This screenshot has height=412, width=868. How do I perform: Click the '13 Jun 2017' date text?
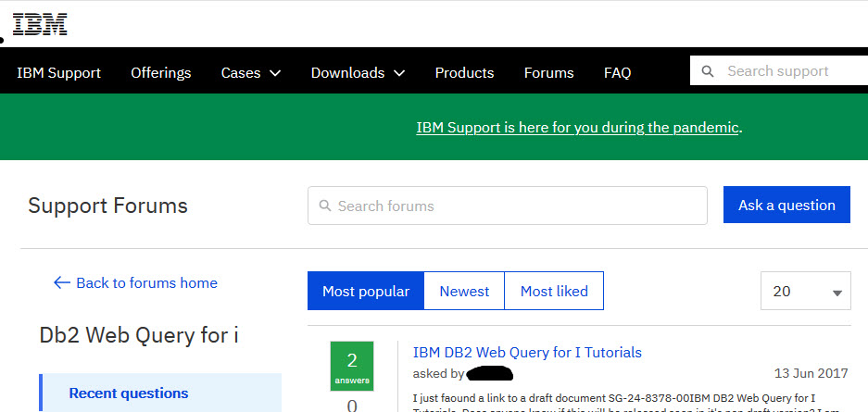pyautogui.click(x=811, y=373)
